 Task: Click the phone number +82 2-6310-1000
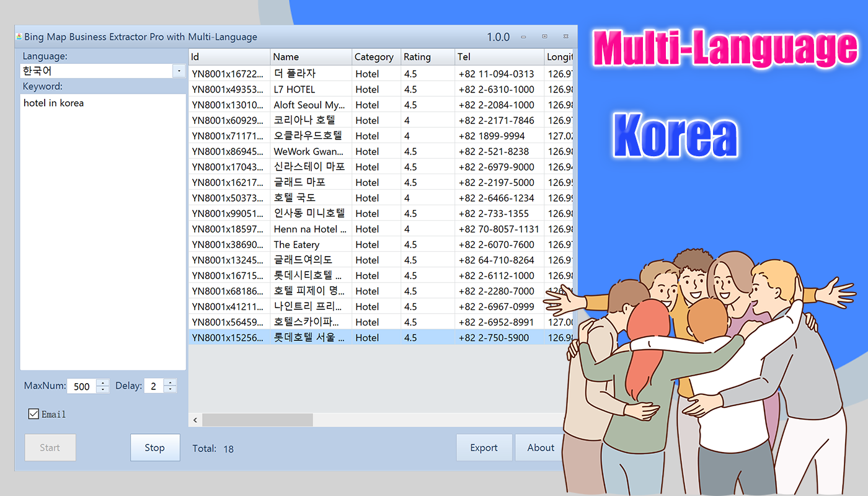[496, 89]
